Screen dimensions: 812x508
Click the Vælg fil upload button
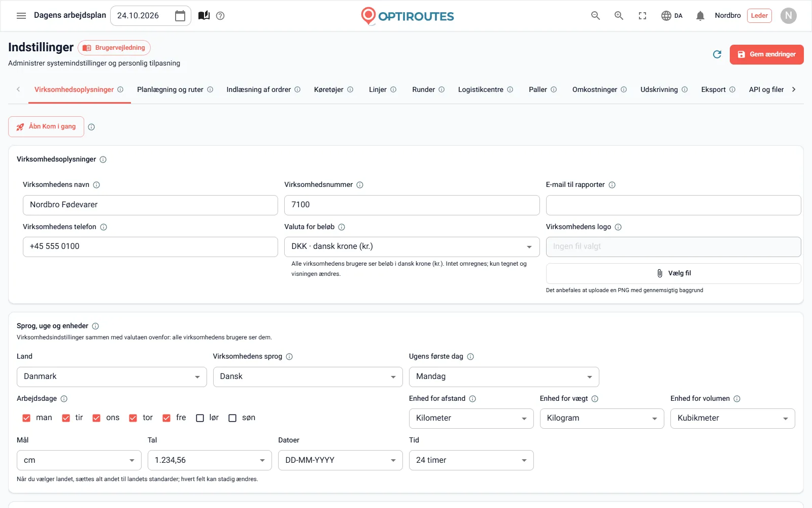coord(673,273)
